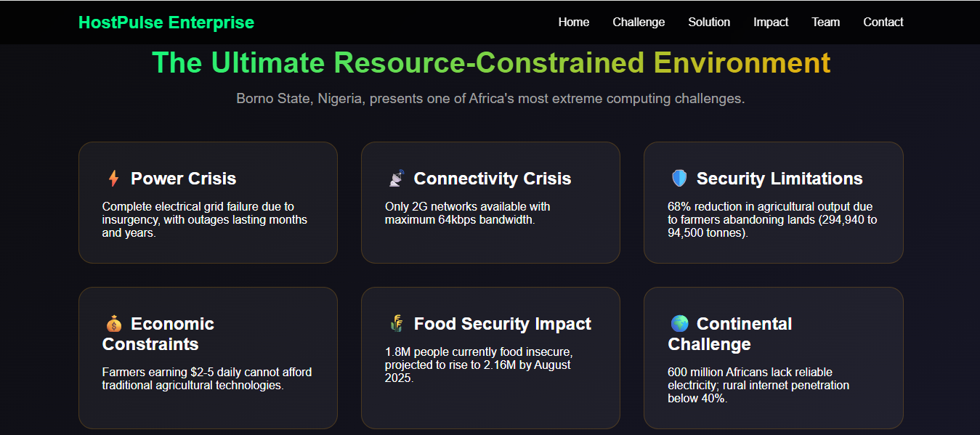Click the globe Continental Challenge icon
This screenshot has width=980, height=435.
tap(679, 324)
